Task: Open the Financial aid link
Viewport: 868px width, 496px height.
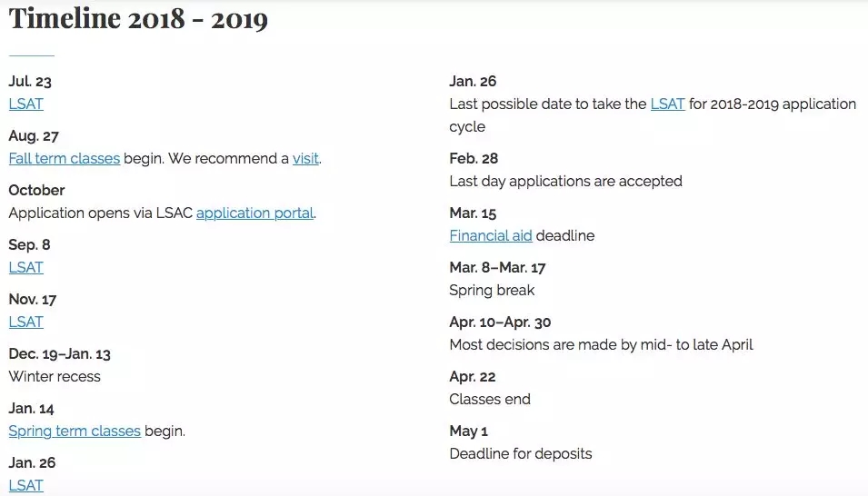Action: coord(491,235)
